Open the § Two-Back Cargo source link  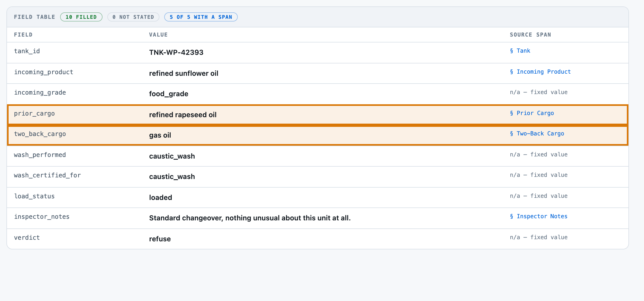coord(537,134)
